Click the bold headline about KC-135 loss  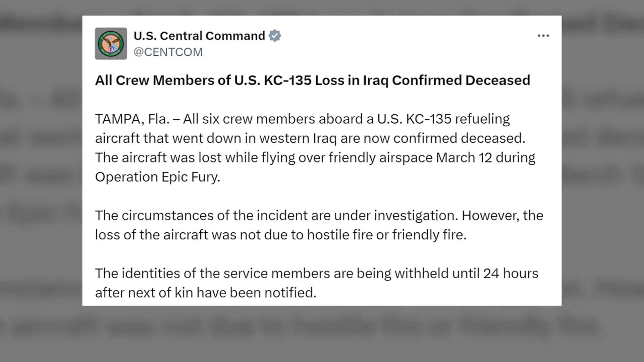312,80
